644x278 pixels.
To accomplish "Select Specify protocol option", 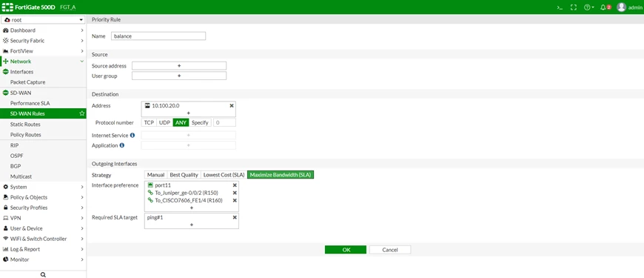I will click(200, 122).
